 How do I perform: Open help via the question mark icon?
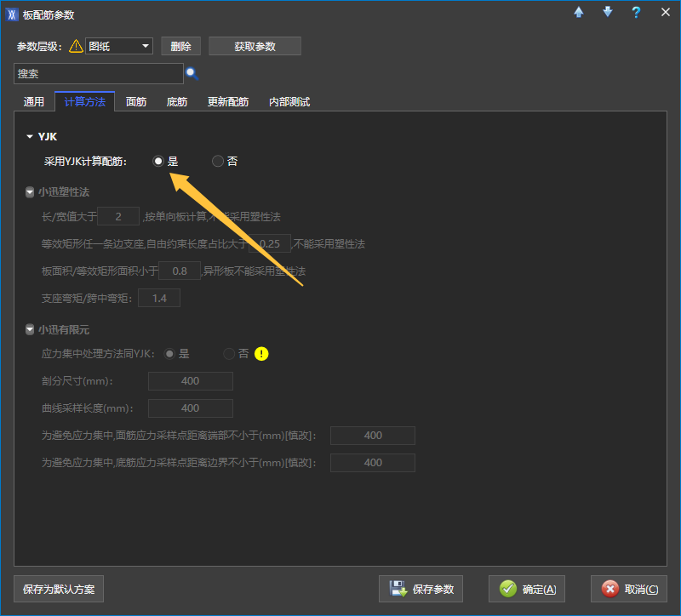[636, 12]
